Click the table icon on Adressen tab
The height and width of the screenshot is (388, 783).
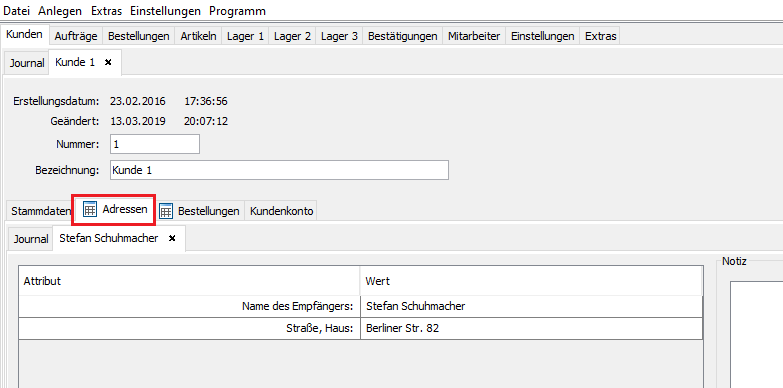[89, 210]
